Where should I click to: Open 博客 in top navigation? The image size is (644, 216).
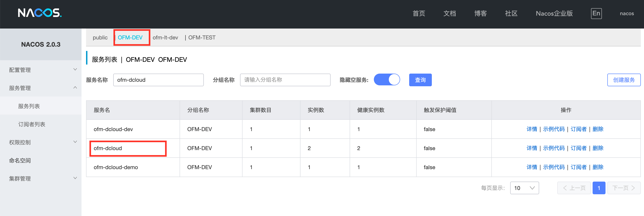point(481,14)
